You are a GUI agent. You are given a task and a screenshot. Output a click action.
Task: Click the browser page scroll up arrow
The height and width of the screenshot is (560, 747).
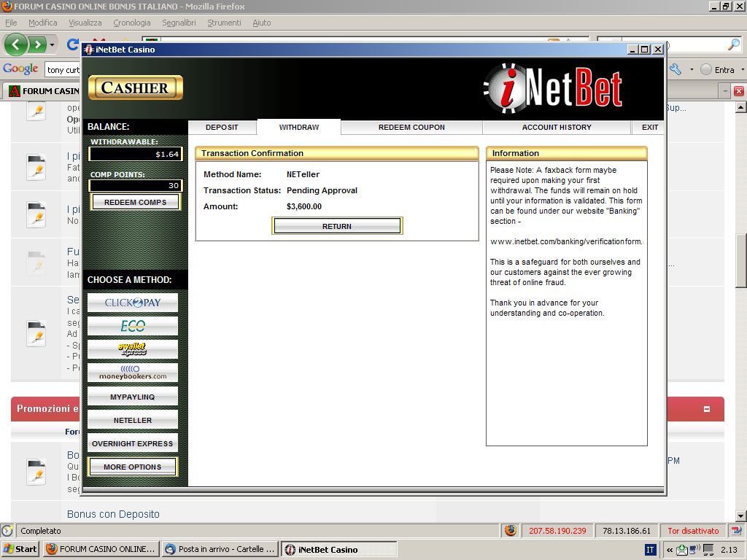point(741,108)
